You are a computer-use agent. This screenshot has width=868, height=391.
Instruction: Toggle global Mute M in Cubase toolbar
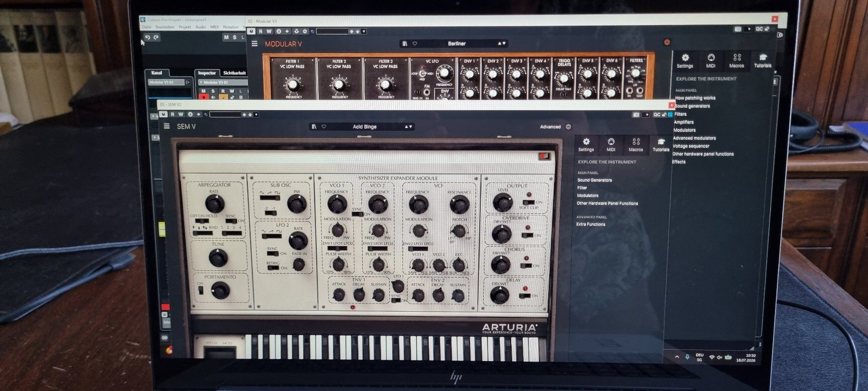pos(226,37)
